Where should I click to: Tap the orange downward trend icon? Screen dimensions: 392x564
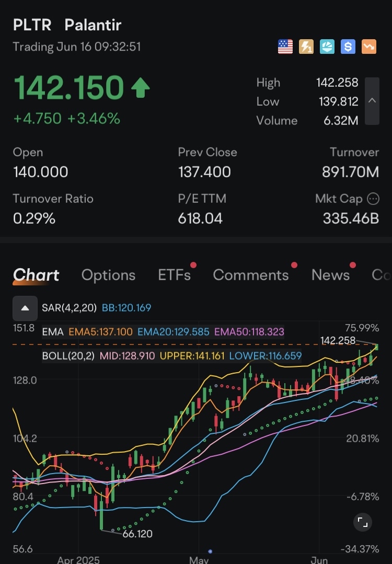click(369, 47)
